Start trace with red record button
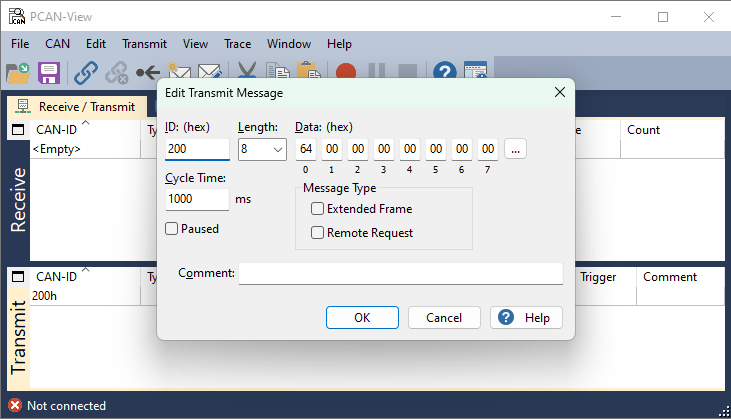Screen dimensions: 731x419 346,71
